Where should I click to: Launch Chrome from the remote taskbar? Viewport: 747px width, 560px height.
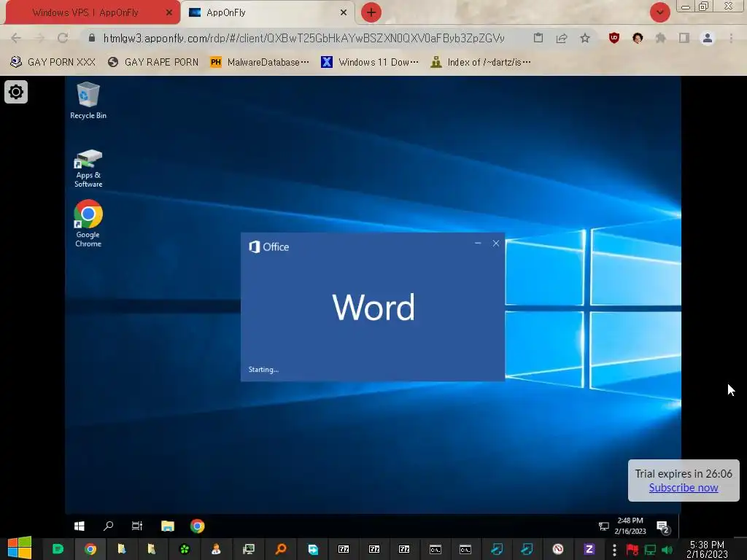[197, 526]
